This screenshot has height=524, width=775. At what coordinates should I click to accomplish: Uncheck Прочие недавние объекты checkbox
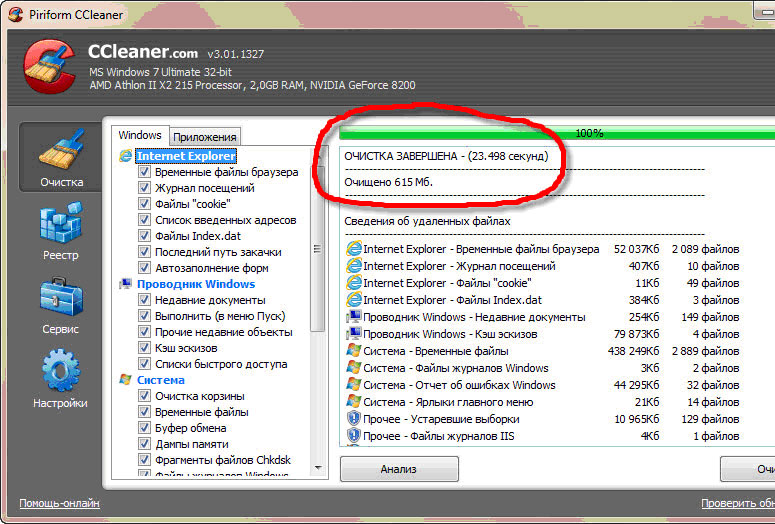pyautogui.click(x=144, y=332)
